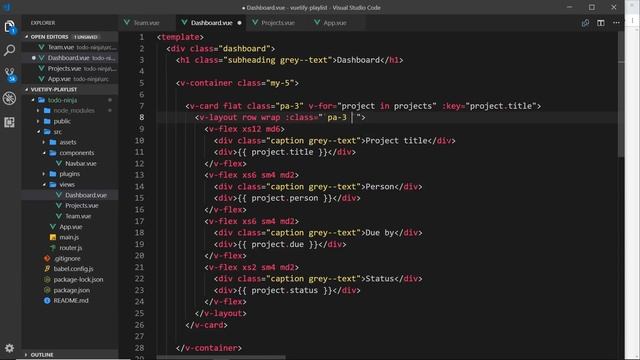Screen dimensions: 640x360
Task: Open Navbar.vue in components folder
Action: pyautogui.click(x=80, y=164)
